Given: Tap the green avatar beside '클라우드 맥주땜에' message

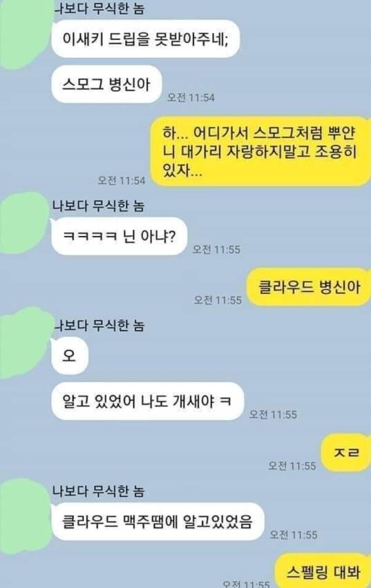Looking at the screenshot, I should coord(24,516).
